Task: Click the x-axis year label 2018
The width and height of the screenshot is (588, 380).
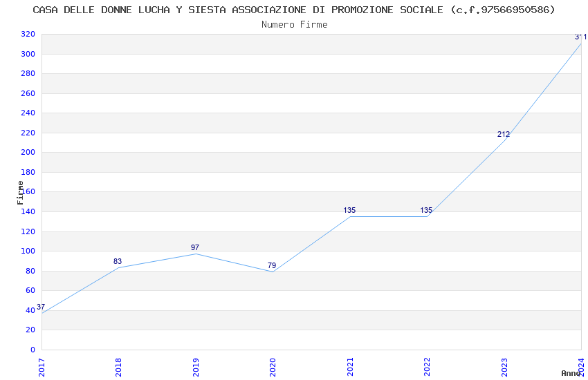Action: (x=118, y=368)
